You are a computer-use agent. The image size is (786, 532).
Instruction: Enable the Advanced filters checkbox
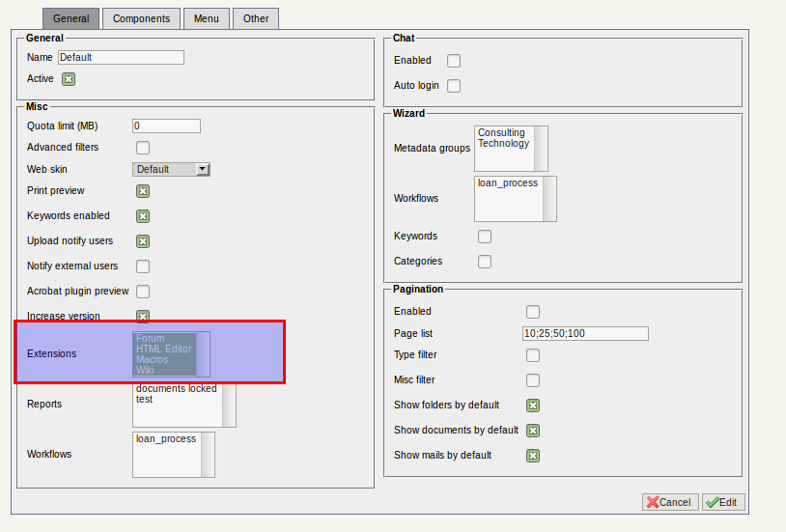(143, 148)
